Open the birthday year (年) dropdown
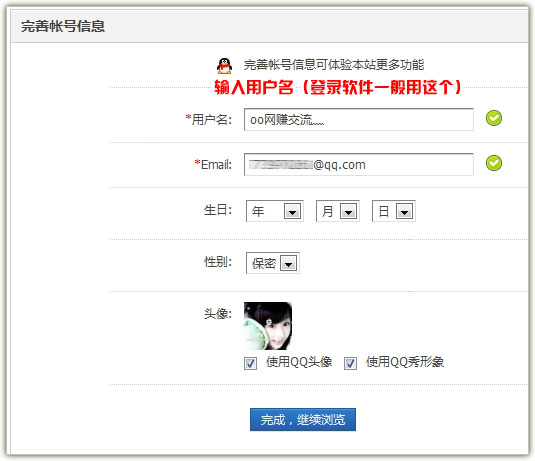The image size is (535, 461). (275, 211)
